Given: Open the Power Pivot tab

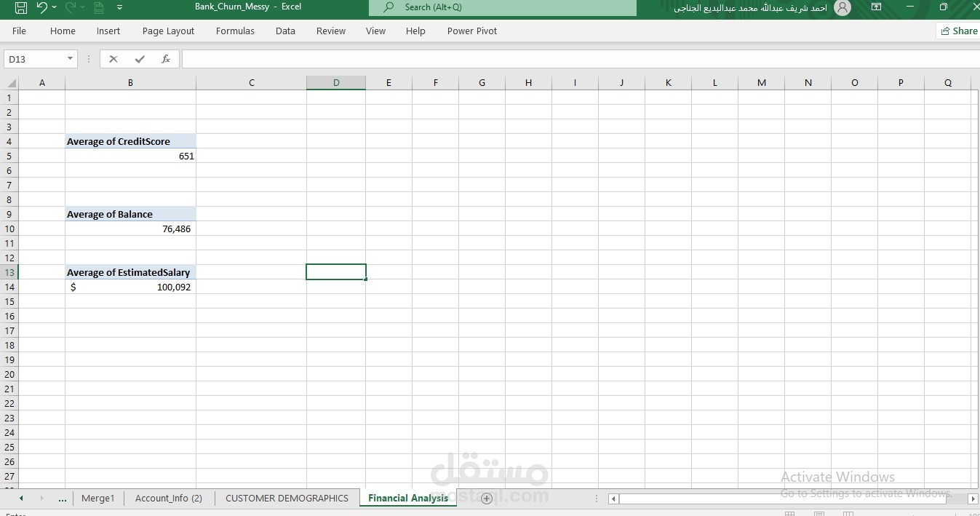Looking at the screenshot, I should 472,31.
